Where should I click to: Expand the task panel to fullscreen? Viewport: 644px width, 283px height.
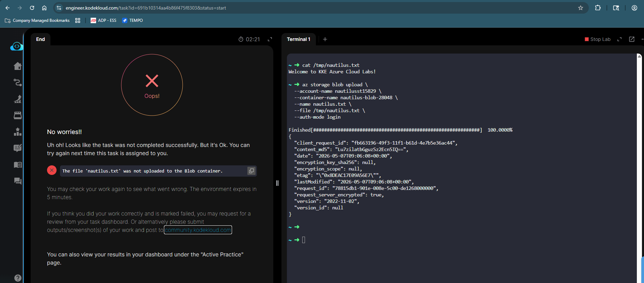point(270,39)
